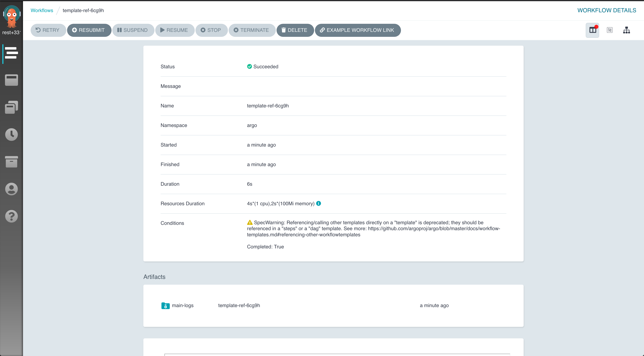Screen dimensions: 644x356
Task: Click the Resubmit button
Action: (x=89, y=30)
